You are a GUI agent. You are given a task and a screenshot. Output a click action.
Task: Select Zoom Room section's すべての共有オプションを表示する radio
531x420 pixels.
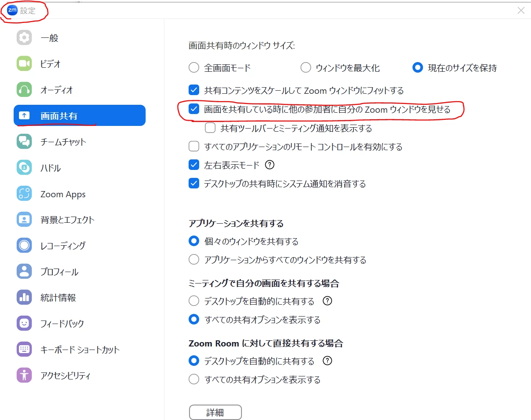pyautogui.click(x=194, y=379)
